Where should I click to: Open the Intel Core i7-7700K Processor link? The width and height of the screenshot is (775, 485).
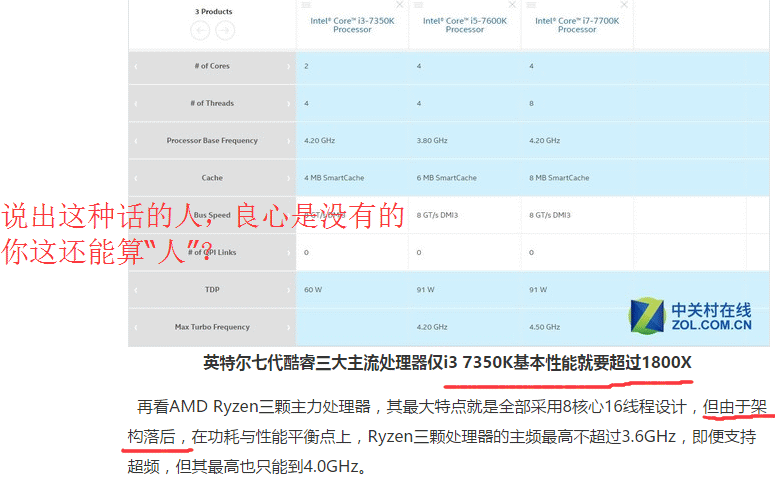[577, 25]
